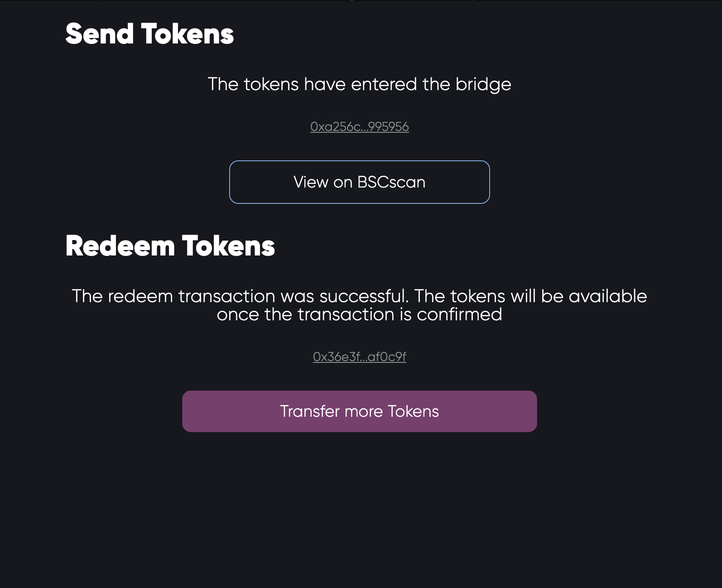Click the Redeem Tokens heading
Image resolution: width=722 pixels, height=588 pixels.
tap(170, 246)
